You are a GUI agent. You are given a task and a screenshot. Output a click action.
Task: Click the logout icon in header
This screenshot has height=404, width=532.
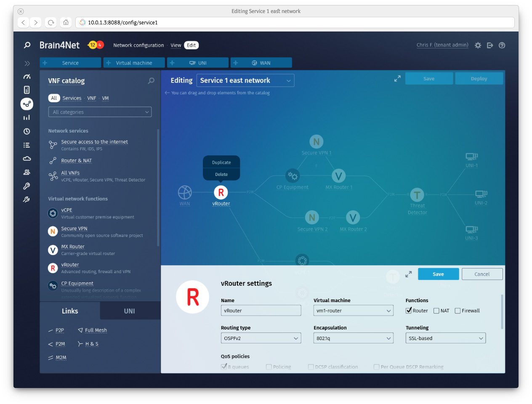click(x=490, y=45)
